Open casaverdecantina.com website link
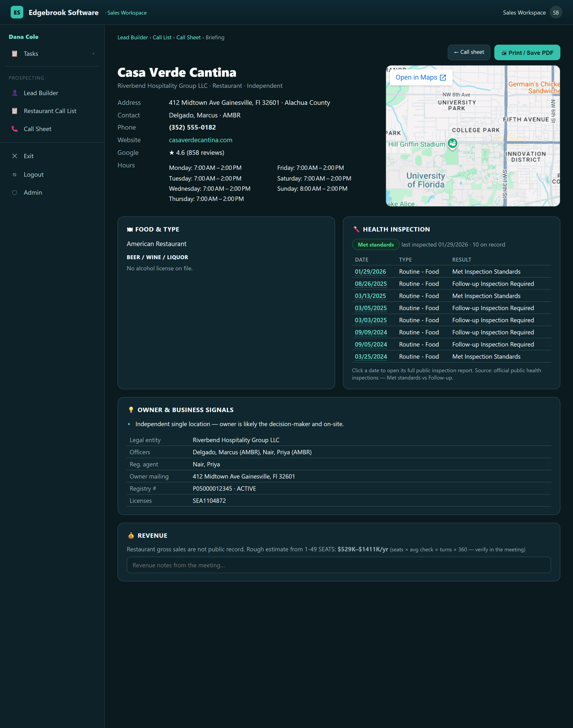 pos(200,140)
